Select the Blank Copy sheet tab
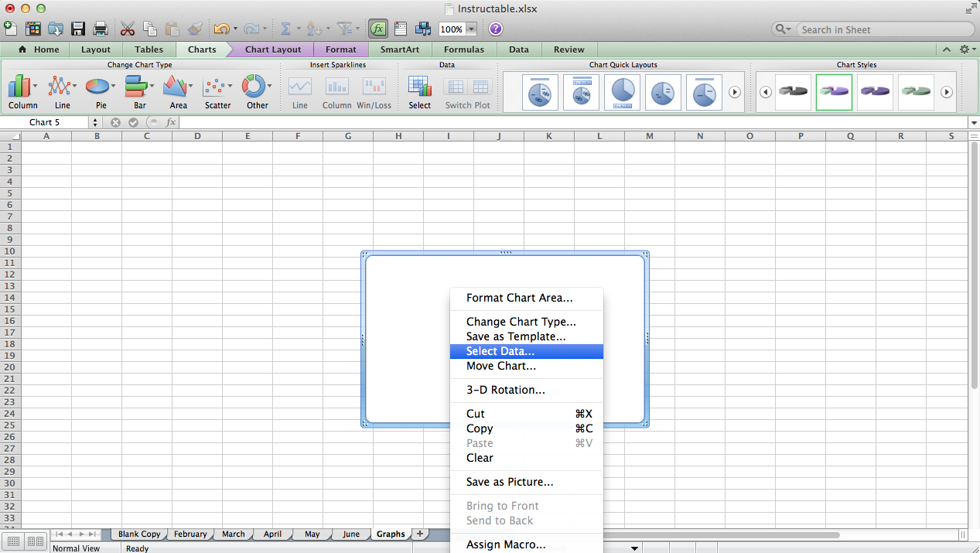980x553 pixels. (139, 534)
